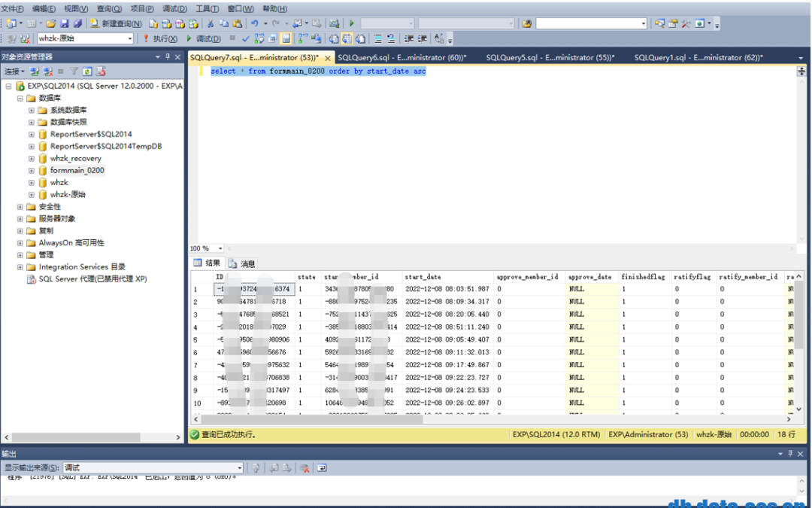Close the SQLQuery7.sql tab
The width and height of the screenshot is (812, 508).
click(327, 58)
